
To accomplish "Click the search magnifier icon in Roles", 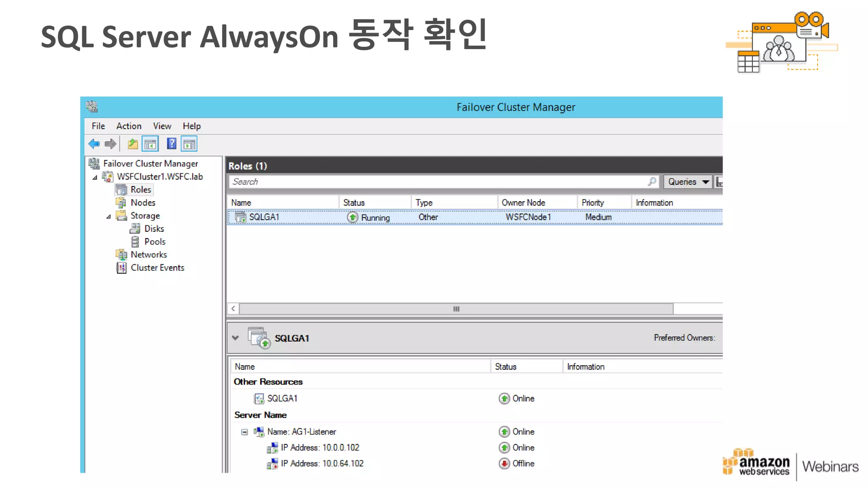I will click(x=652, y=182).
